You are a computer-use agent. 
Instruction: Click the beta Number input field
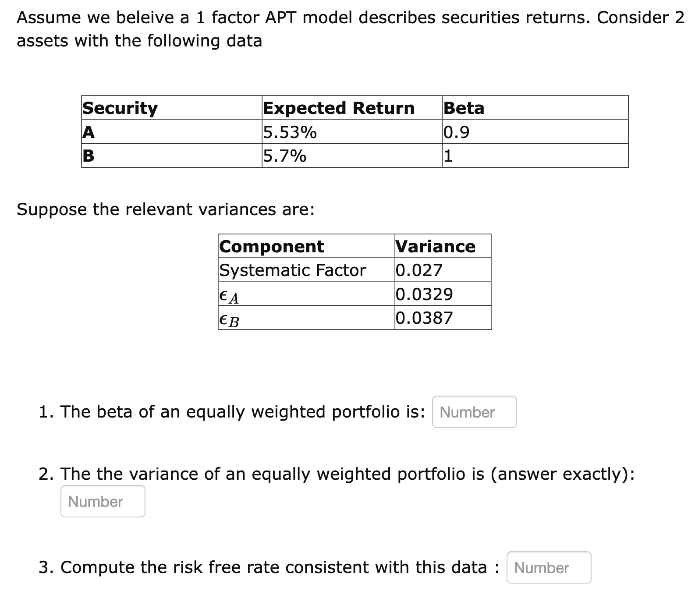475,412
